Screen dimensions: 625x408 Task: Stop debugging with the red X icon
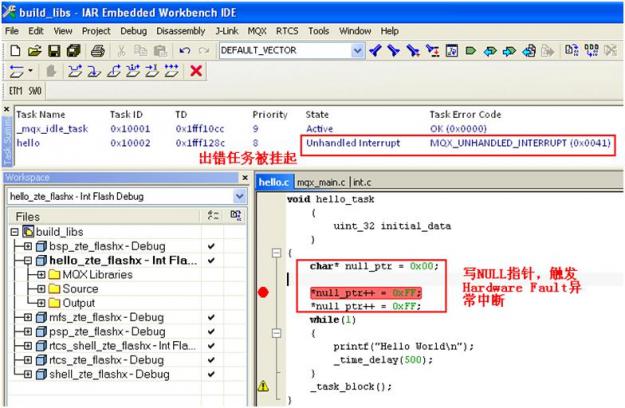[x=196, y=71]
